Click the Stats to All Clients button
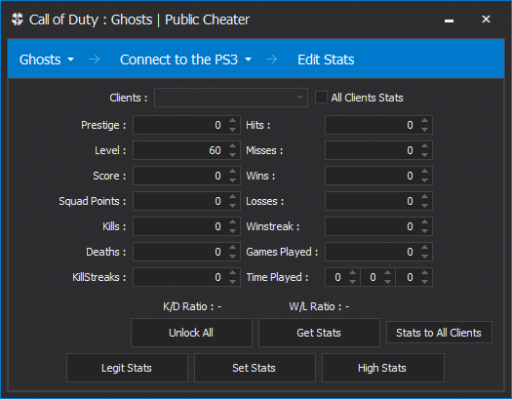The width and height of the screenshot is (512, 399). click(439, 332)
